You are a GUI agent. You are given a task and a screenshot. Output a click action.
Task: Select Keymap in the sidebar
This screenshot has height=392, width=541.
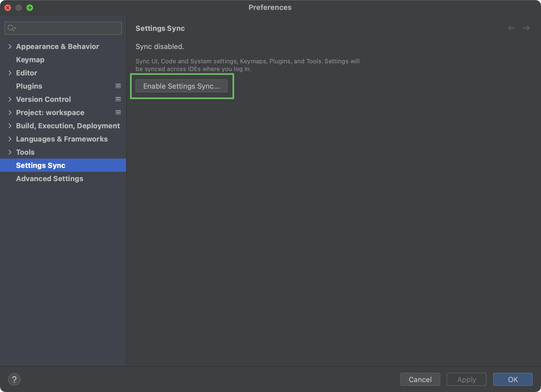coord(30,59)
